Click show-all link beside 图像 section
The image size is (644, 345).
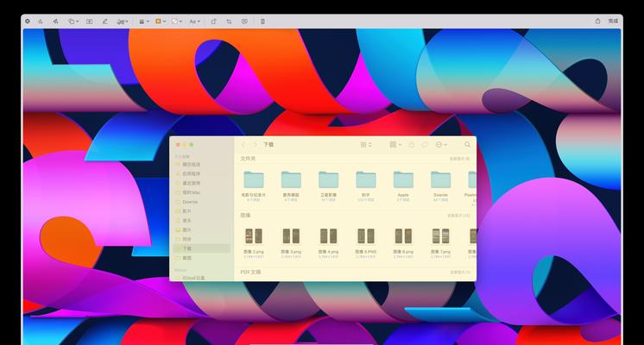click(458, 216)
